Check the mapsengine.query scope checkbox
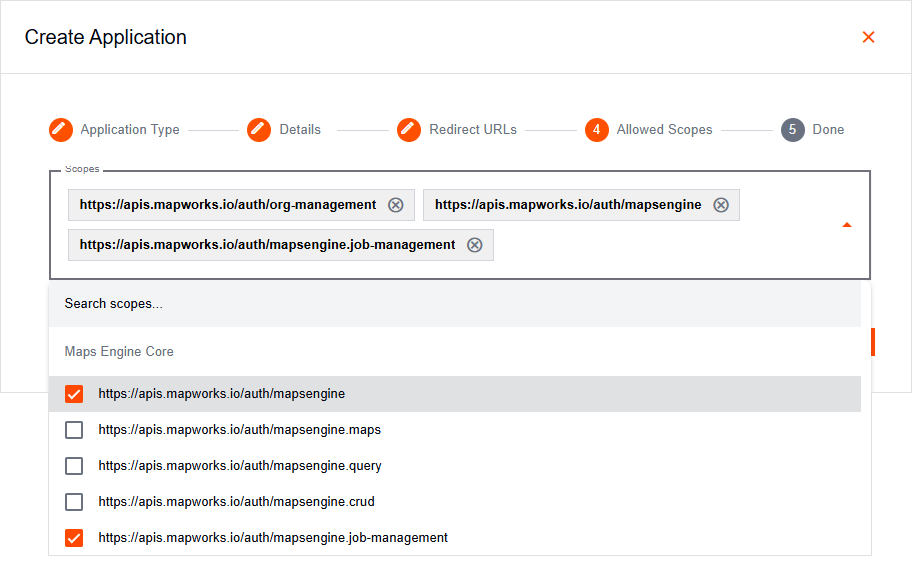 tap(74, 466)
